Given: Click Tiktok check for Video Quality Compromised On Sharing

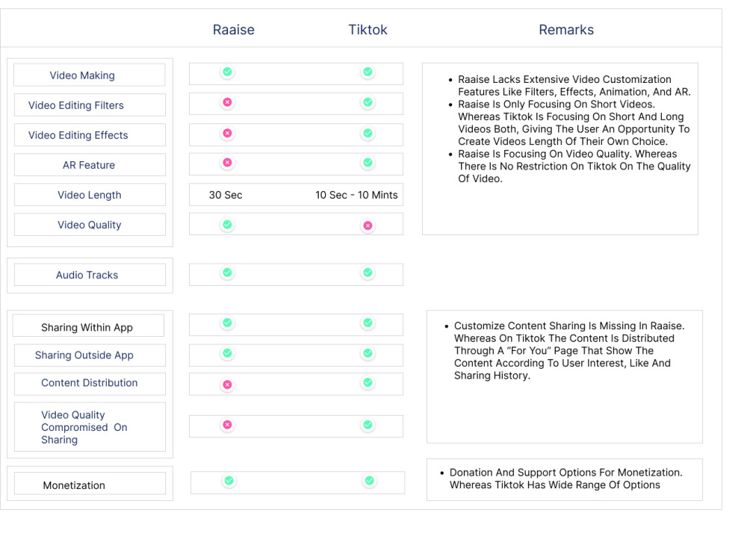Looking at the screenshot, I should coord(368,424).
